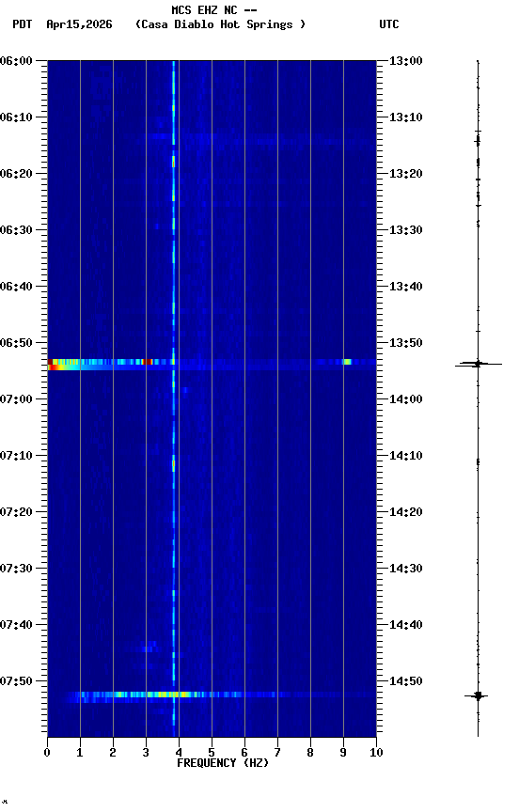The height and width of the screenshot is (812, 519).
Task: Select the 'UTC' timezone label
Action: pos(389,24)
